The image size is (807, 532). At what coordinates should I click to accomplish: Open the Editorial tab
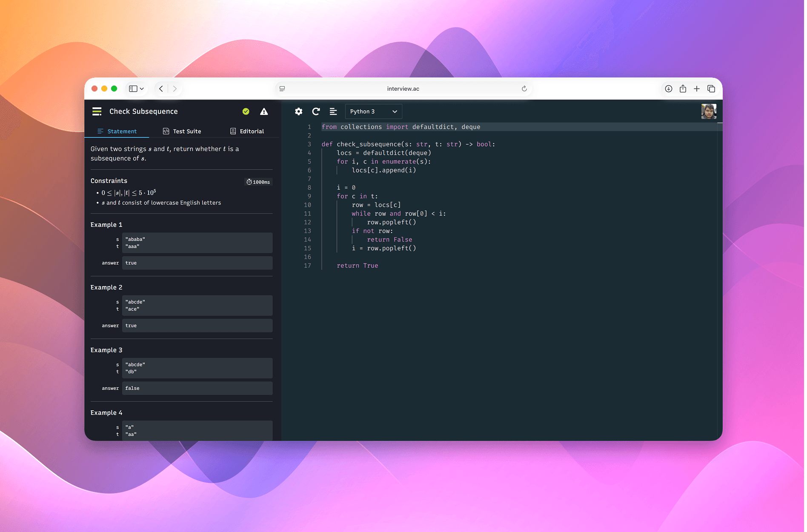coord(247,131)
